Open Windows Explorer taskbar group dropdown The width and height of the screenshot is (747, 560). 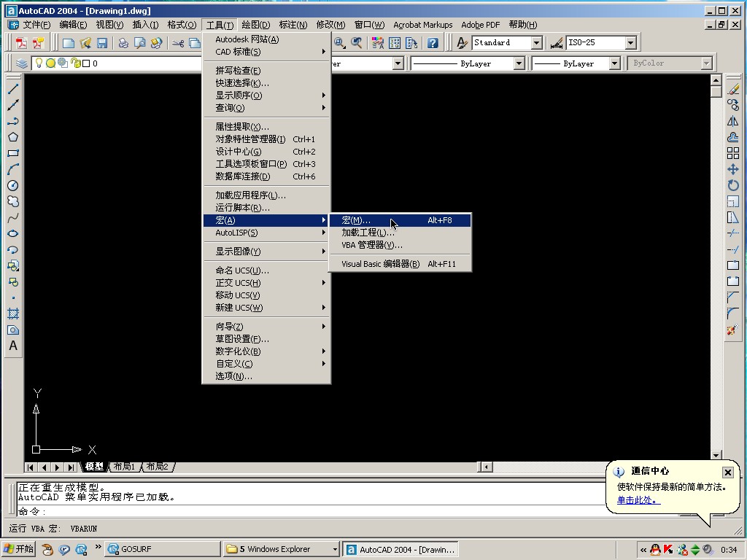(x=335, y=550)
